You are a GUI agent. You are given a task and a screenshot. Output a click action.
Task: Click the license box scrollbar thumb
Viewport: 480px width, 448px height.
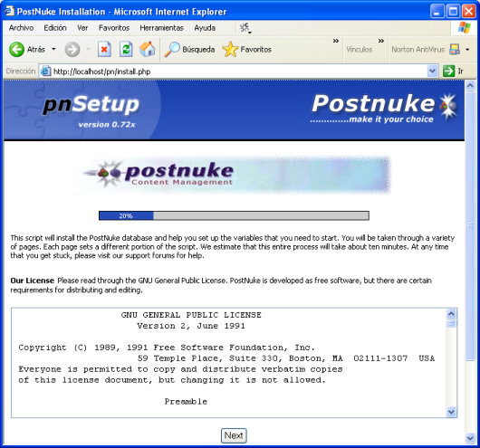tap(451, 323)
